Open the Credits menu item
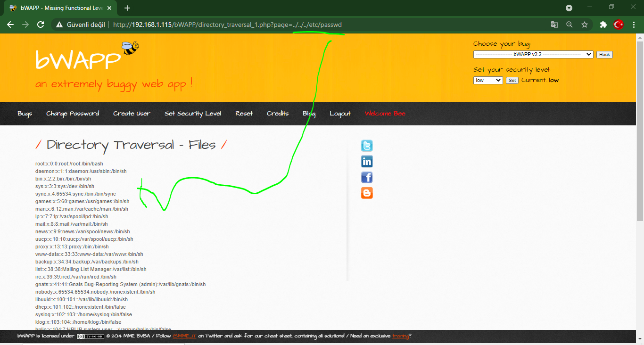This screenshot has width=644, height=345. pos(278,114)
